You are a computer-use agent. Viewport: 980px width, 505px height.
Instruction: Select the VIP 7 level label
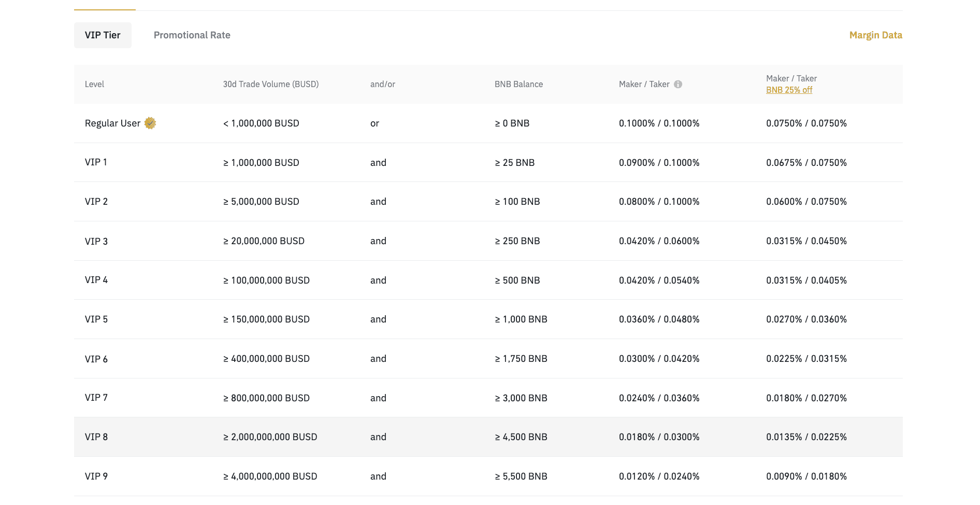[96, 398]
